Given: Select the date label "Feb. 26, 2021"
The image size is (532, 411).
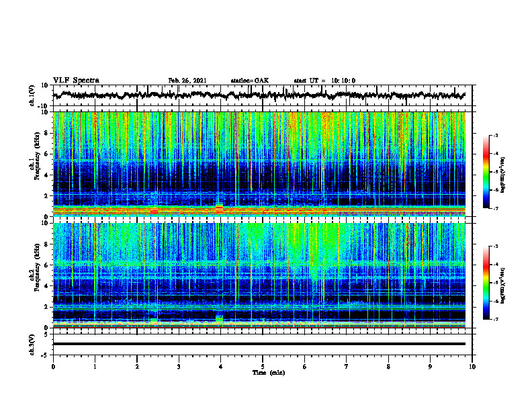Looking at the screenshot, I should [187, 81].
